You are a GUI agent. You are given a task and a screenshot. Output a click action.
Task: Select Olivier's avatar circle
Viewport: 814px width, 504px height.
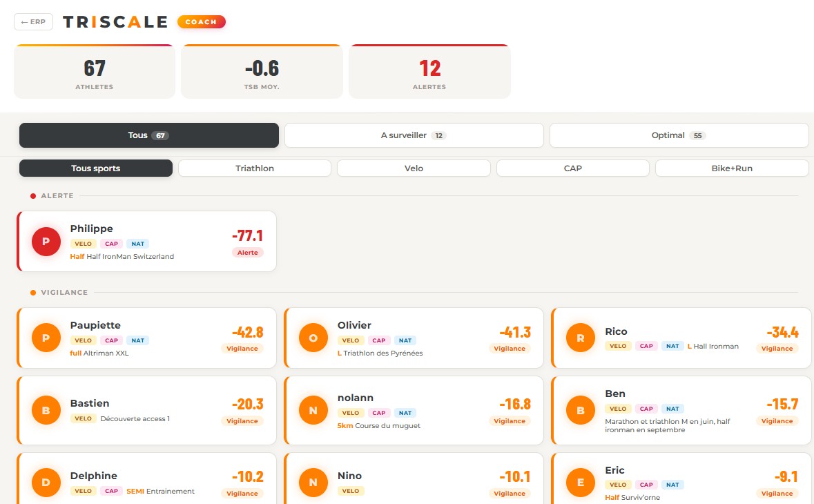(x=313, y=338)
